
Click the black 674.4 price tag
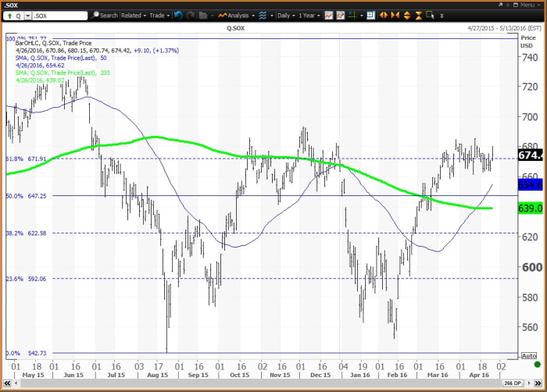(x=531, y=155)
